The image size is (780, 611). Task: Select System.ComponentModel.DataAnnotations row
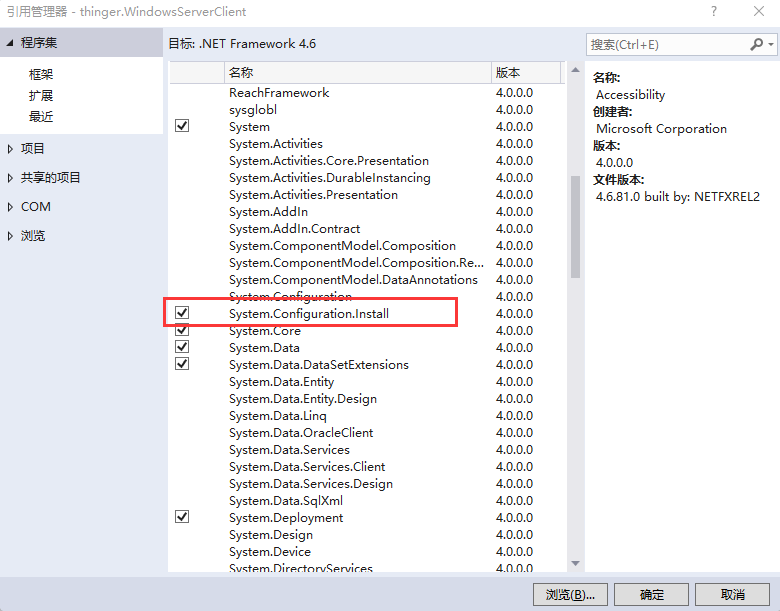click(367, 280)
